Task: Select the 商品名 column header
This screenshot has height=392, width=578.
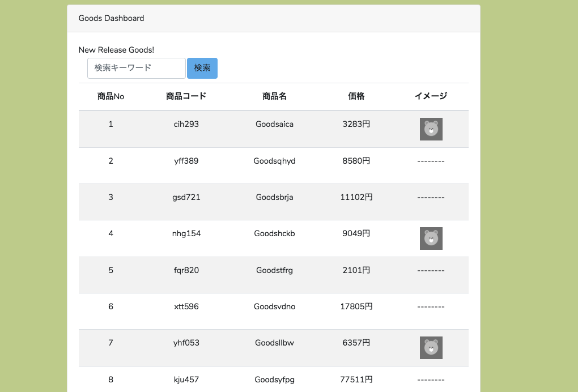Action: coord(274,96)
